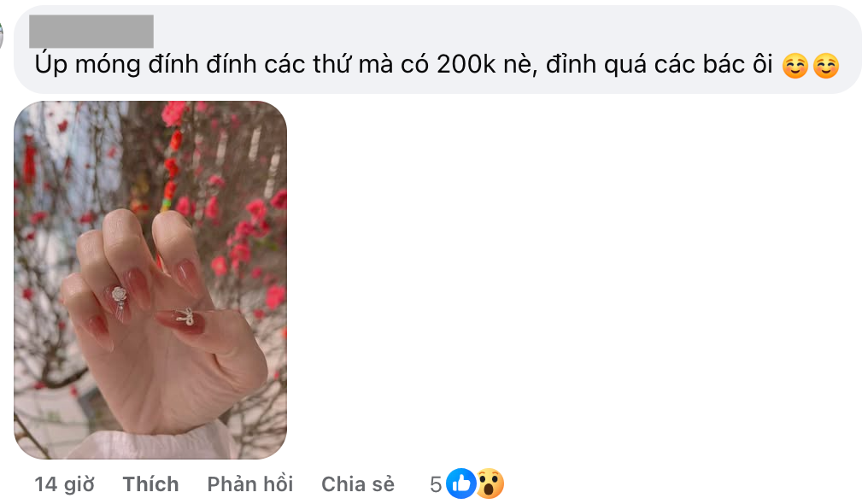Viewport: 868px width, 504px height.
Task: Open the attached nail photo
Action: (x=150, y=280)
